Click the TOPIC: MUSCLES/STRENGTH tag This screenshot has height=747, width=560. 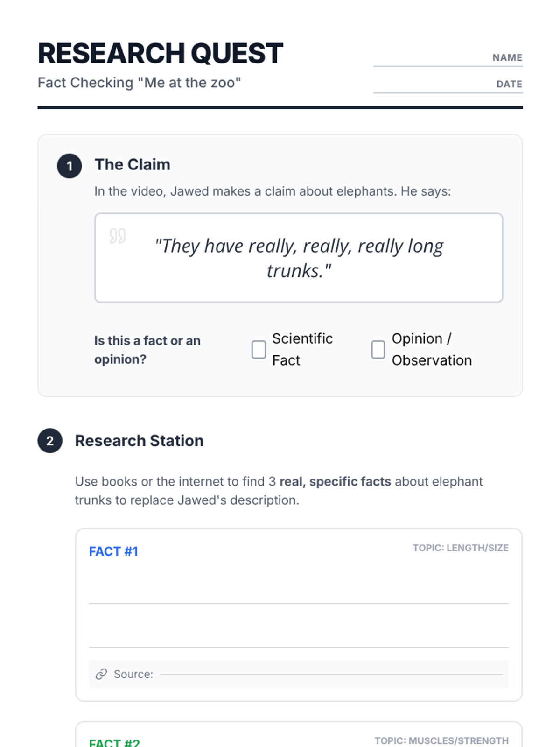441,741
